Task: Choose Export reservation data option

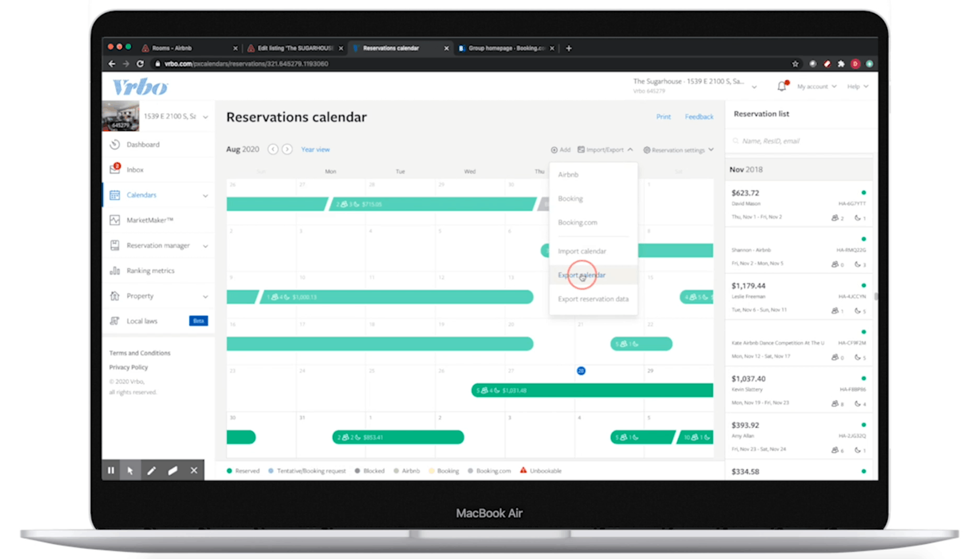Action: pos(593,299)
